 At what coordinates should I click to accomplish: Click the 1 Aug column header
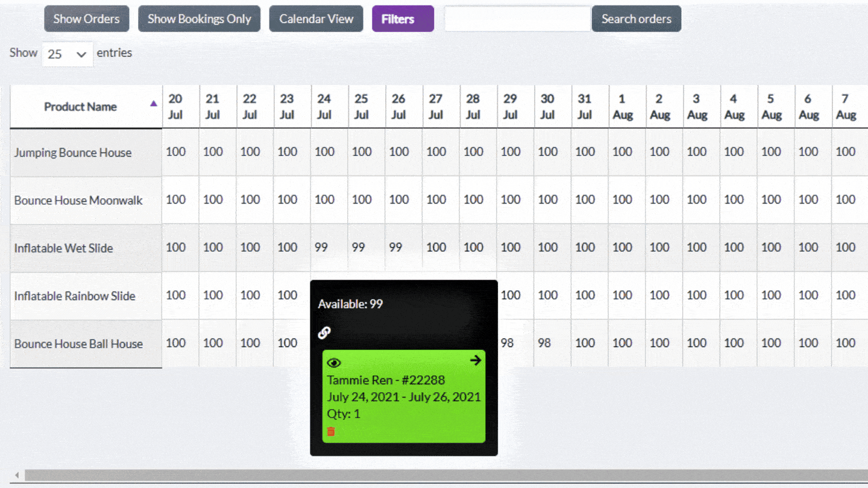627,107
